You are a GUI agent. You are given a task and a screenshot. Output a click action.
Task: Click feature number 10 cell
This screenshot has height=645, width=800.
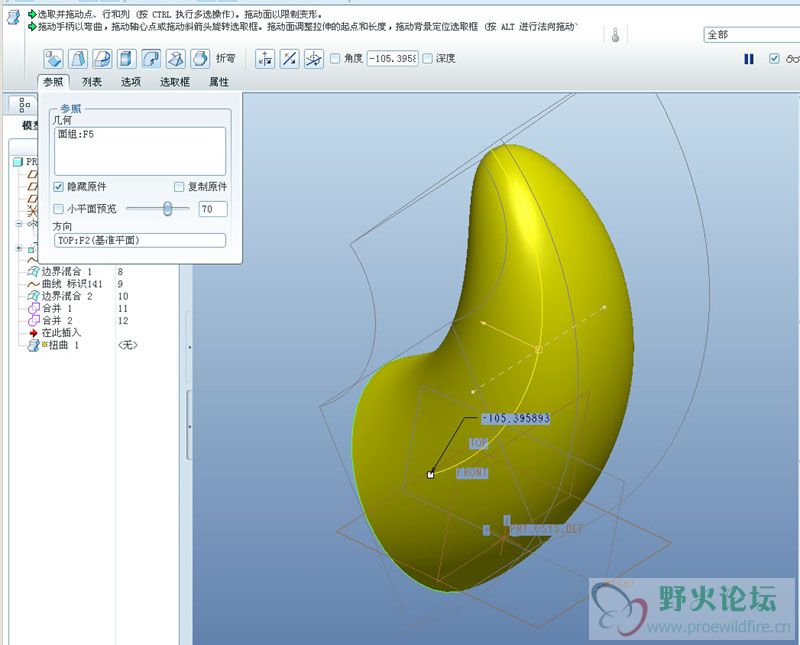pyautogui.click(x=123, y=296)
